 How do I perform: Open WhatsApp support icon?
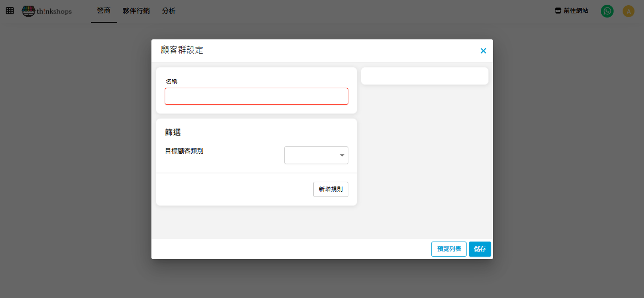(607, 11)
